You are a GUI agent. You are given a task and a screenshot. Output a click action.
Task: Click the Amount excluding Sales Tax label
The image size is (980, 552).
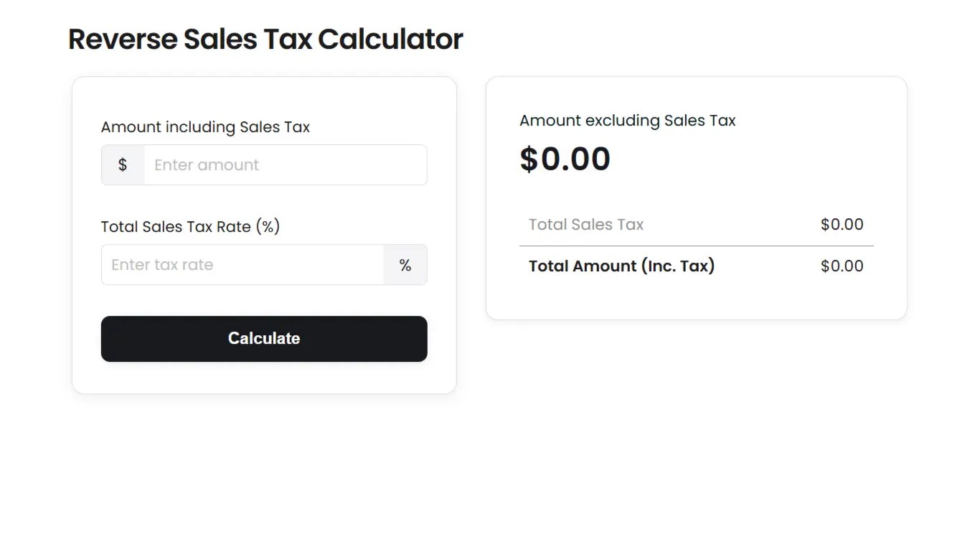(x=627, y=121)
